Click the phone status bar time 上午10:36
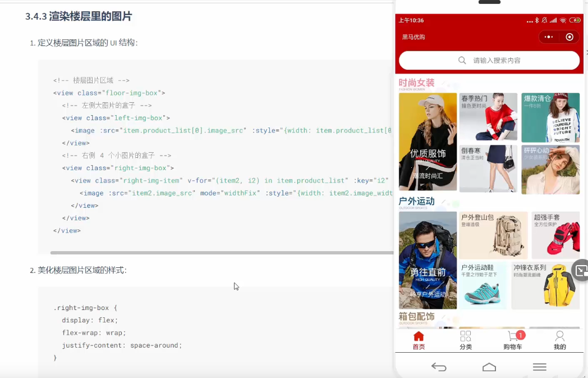The image size is (588, 378). 411,20
